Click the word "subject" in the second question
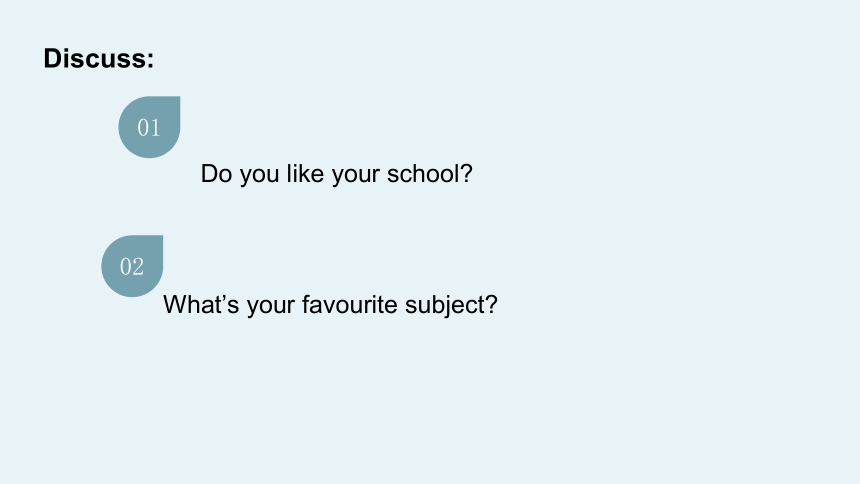860x484 pixels. click(444, 306)
